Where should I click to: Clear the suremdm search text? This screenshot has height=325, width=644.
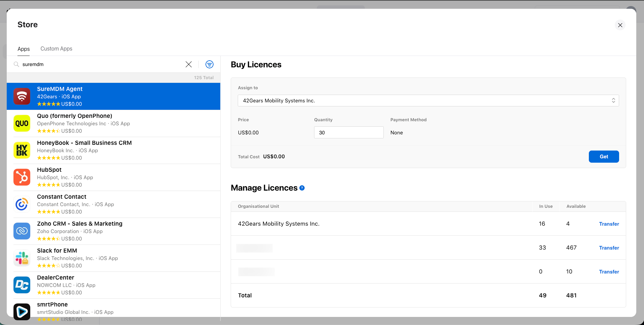pos(189,64)
